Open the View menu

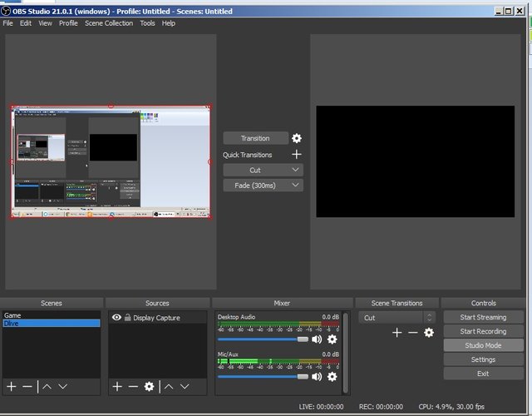[x=45, y=23]
